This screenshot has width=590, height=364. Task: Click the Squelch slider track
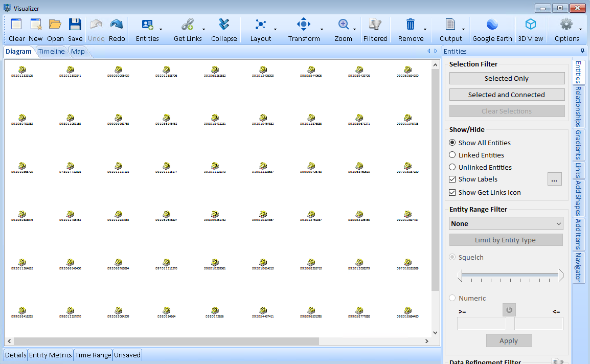point(510,276)
